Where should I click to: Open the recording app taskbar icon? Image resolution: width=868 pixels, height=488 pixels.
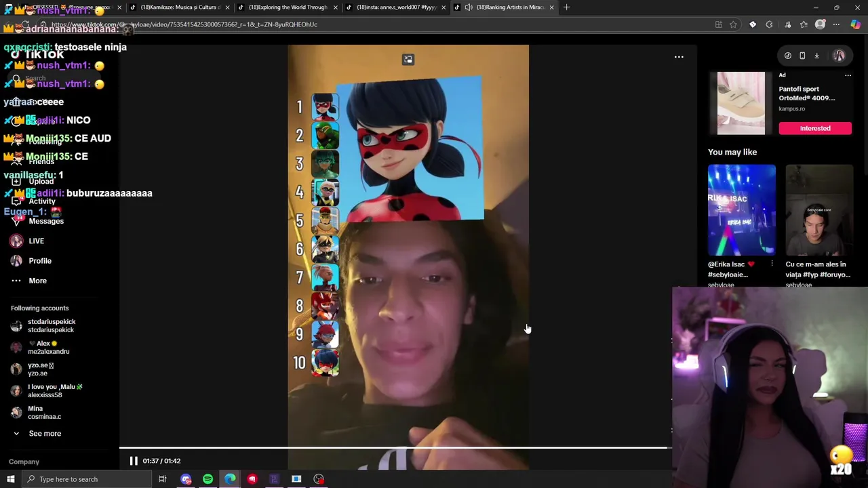click(x=319, y=479)
